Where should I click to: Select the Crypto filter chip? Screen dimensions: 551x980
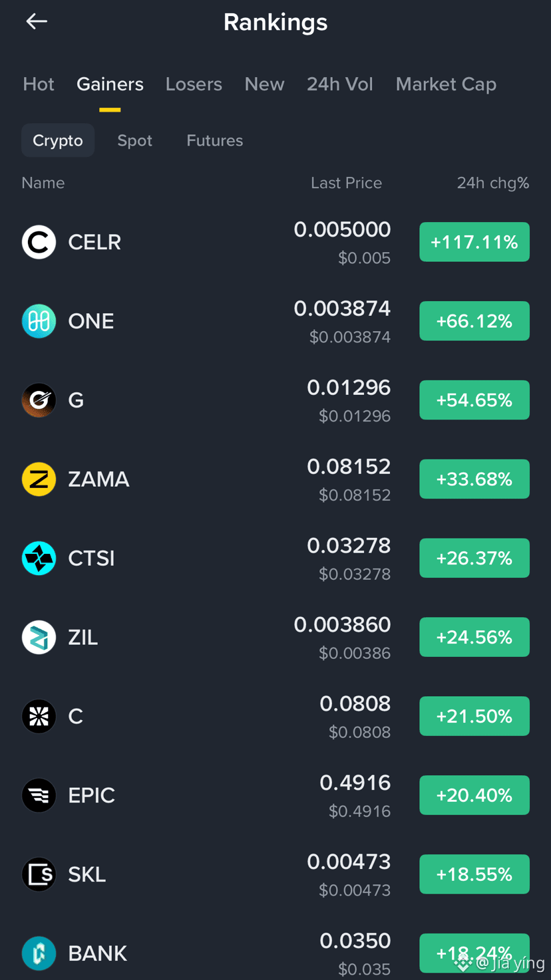point(58,141)
